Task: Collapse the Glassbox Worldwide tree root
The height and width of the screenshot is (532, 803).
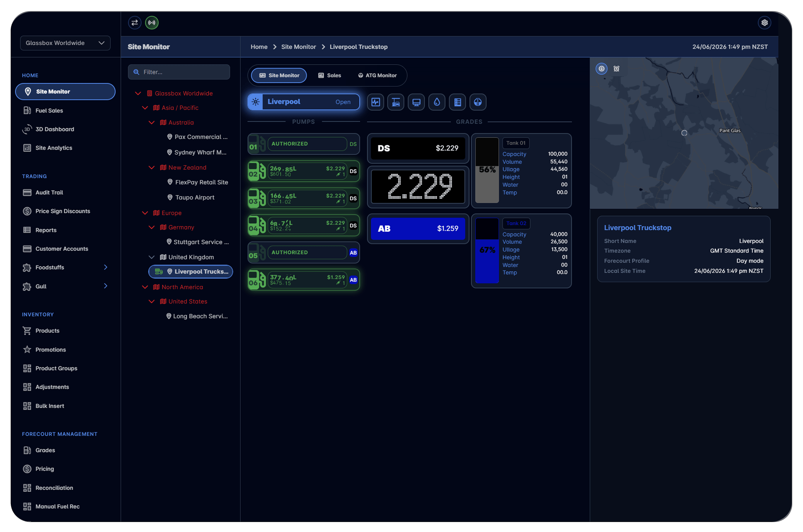Action: pyautogui.click(x=138, y=93)
